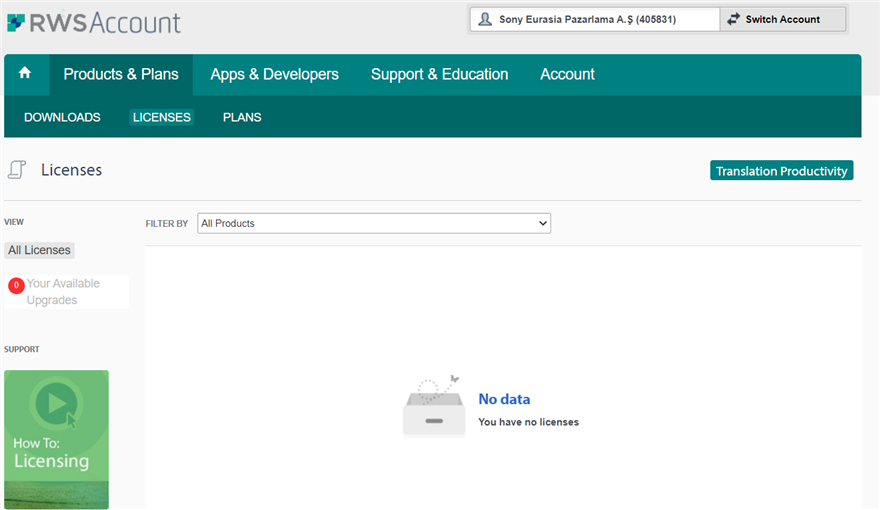Image resolution: width=880 pixels, height=510 pixels.
Task: Click the empty inbox No data icon
Action: (x=434, y=405)
